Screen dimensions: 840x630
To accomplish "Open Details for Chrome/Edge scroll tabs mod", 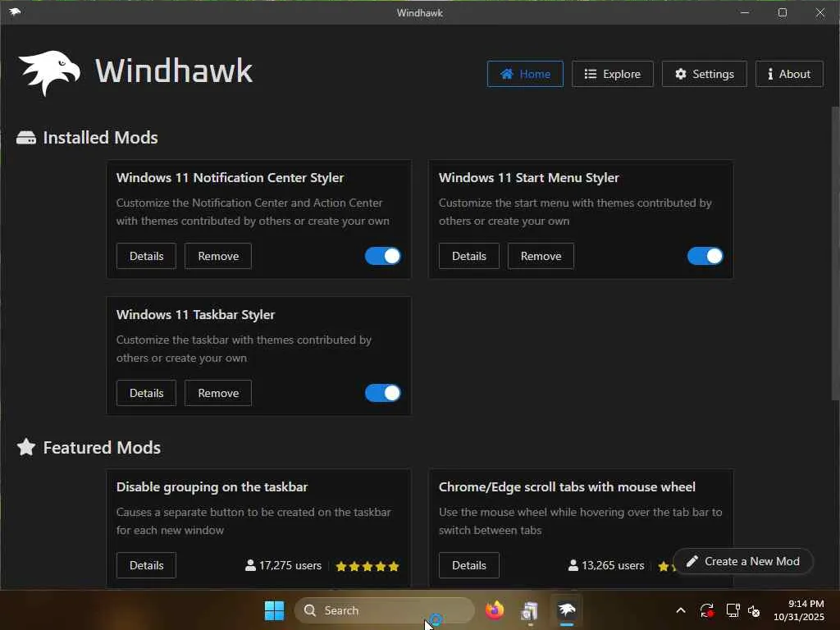I will [468, 565].
